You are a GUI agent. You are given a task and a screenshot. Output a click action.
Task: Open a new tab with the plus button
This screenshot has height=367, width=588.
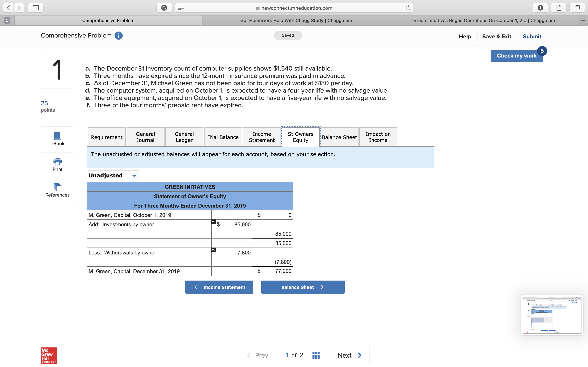click(583, 20)
